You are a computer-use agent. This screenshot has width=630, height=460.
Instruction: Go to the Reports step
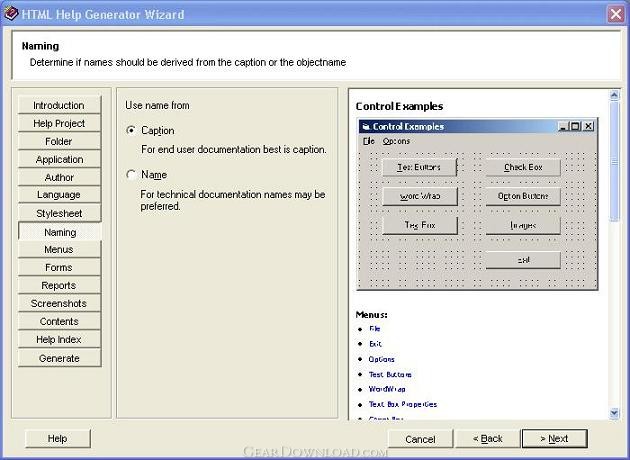tap(59, 285)
